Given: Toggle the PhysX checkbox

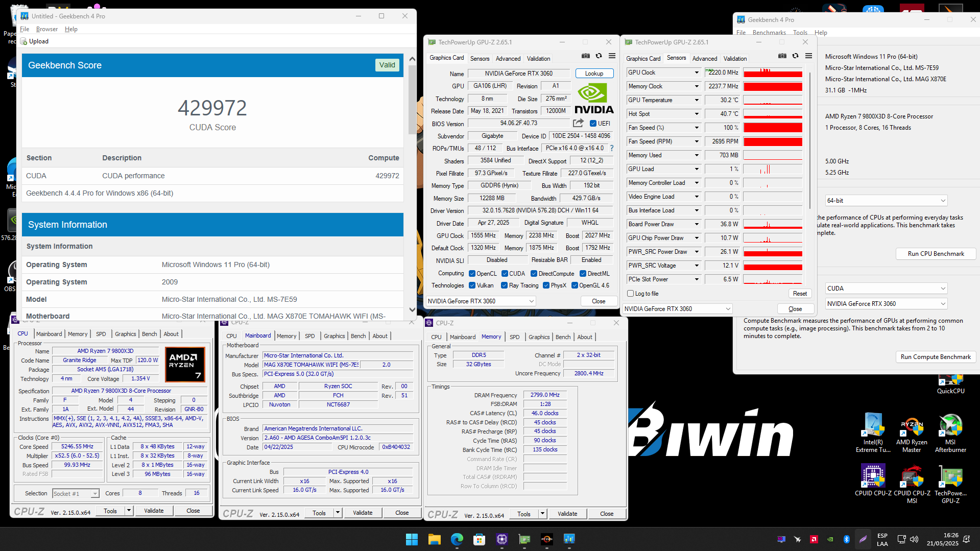Looking at the screenshot, I should click(x=546, y=285).
